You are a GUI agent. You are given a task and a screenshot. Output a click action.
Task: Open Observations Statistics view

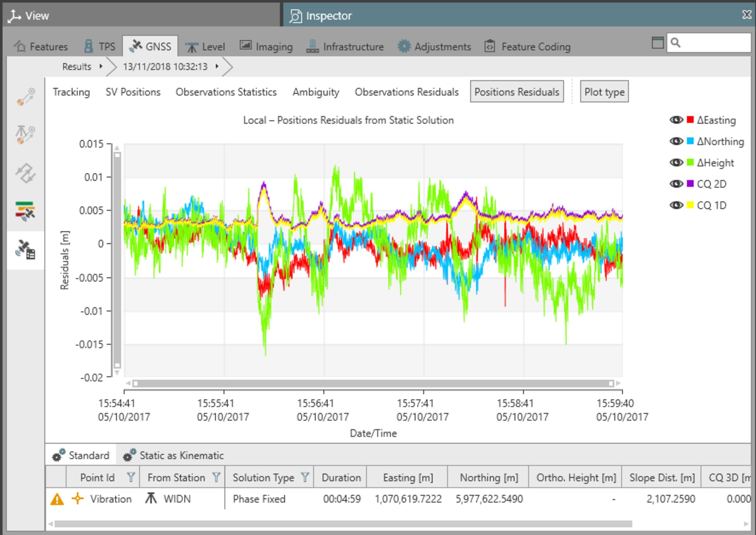tap(226, 92)
